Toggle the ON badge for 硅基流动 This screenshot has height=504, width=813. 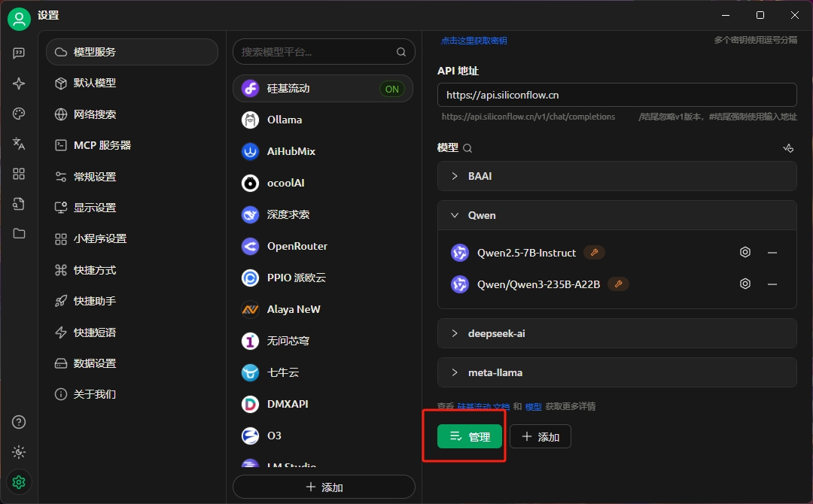pos(392,89)
